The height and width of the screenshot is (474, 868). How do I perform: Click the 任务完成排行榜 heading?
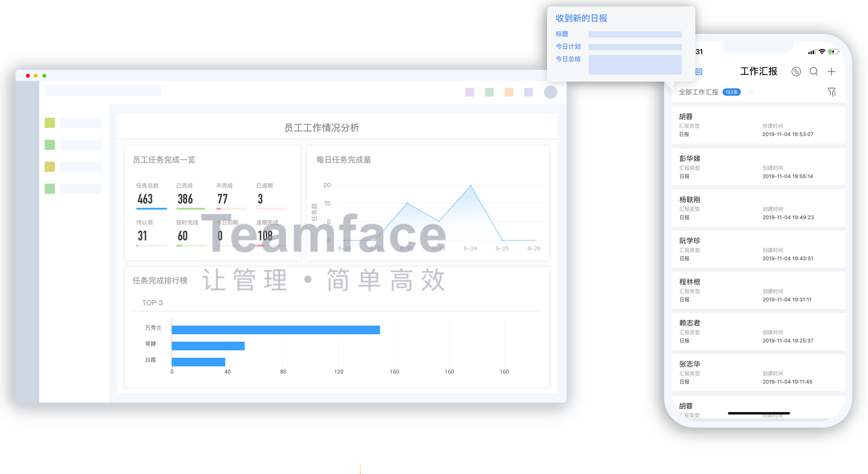(160, 281)
